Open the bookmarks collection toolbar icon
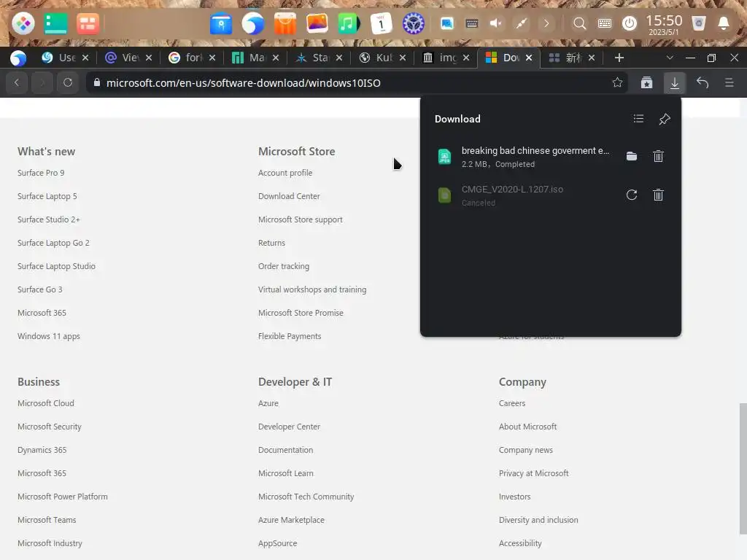Image resolution: width=747 pixels, height=560 pixels. coord(646,82)
